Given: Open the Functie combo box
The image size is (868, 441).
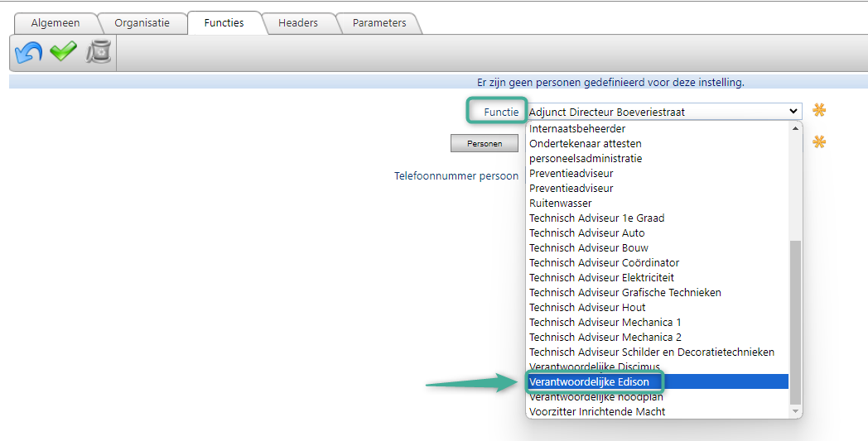Looking at the screenshot, I should coord(663,112).
